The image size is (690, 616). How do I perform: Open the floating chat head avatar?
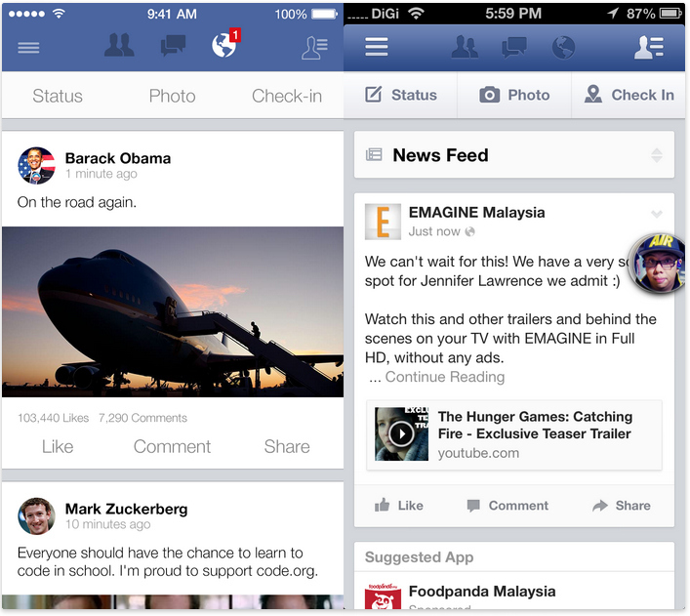tap(658, 264)
